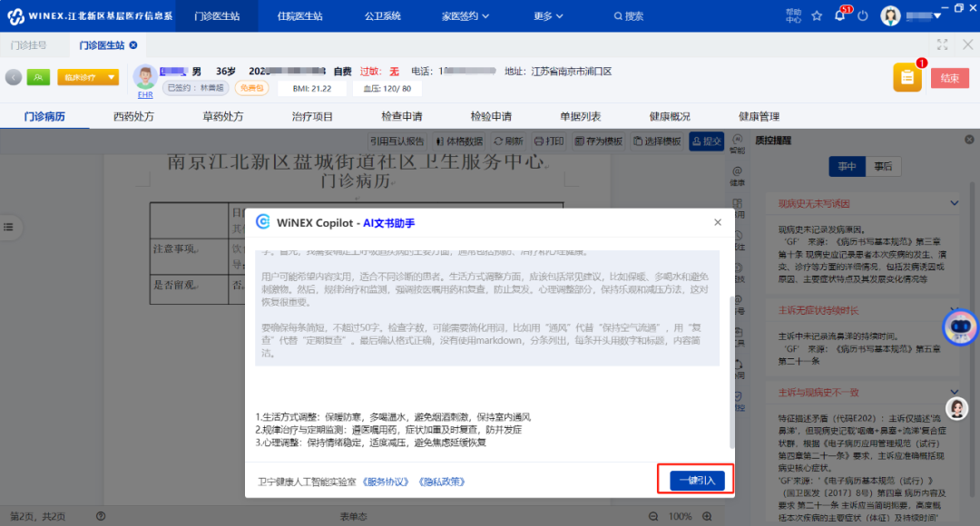
Task: Click the green patient list icon
Action: pos(38,77)
